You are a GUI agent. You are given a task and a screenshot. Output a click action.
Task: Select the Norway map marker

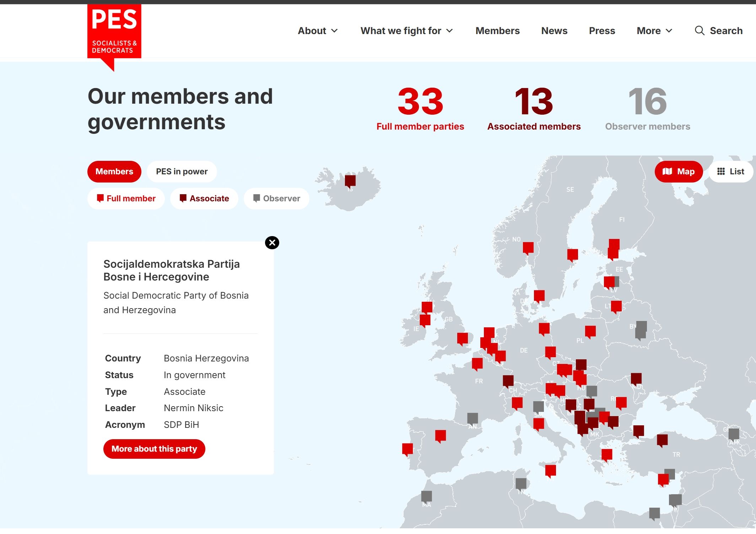click(x=528, y=247)
